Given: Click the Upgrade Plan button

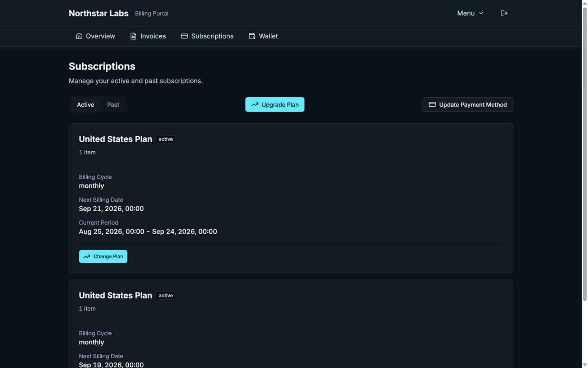Looking at the screenshot, I should (275, 105).
